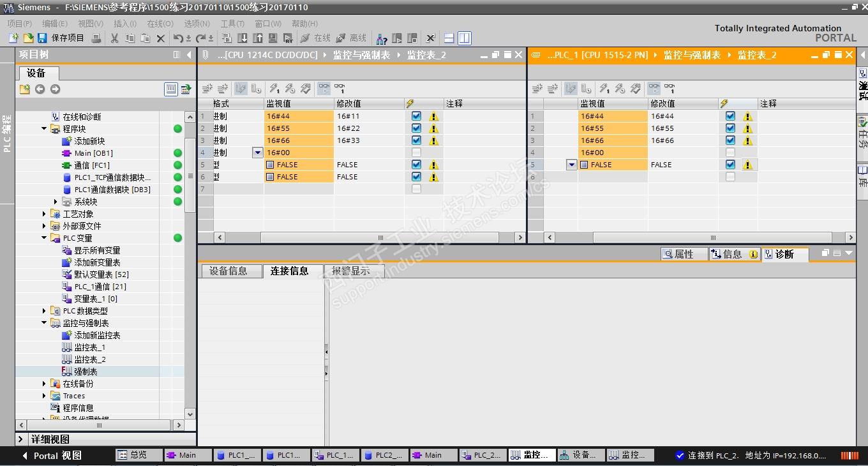Collapse the PLC 变量 tree node

tap(45, 238)
